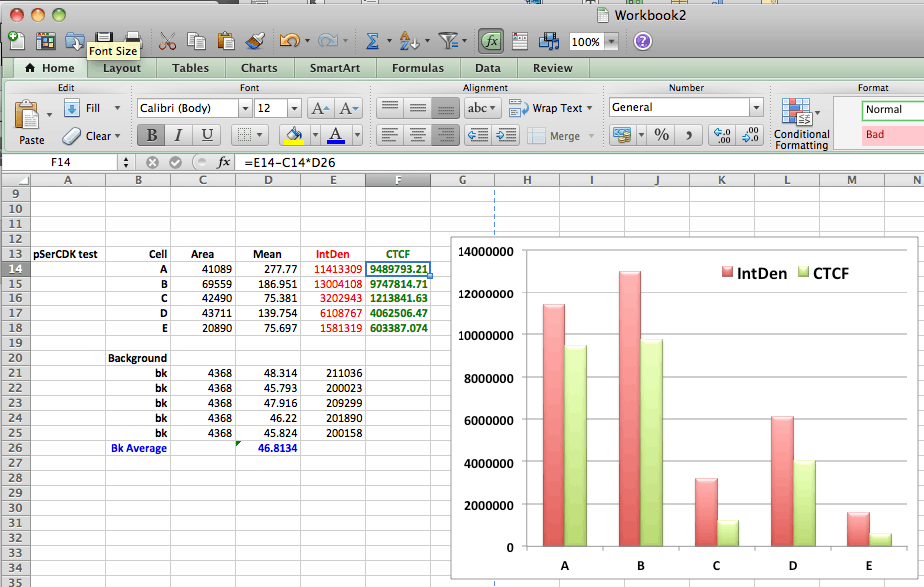Expand the General number format dropdown
Image resolution: width=924 pixels, height=587 pixels.
click(756, 108)
